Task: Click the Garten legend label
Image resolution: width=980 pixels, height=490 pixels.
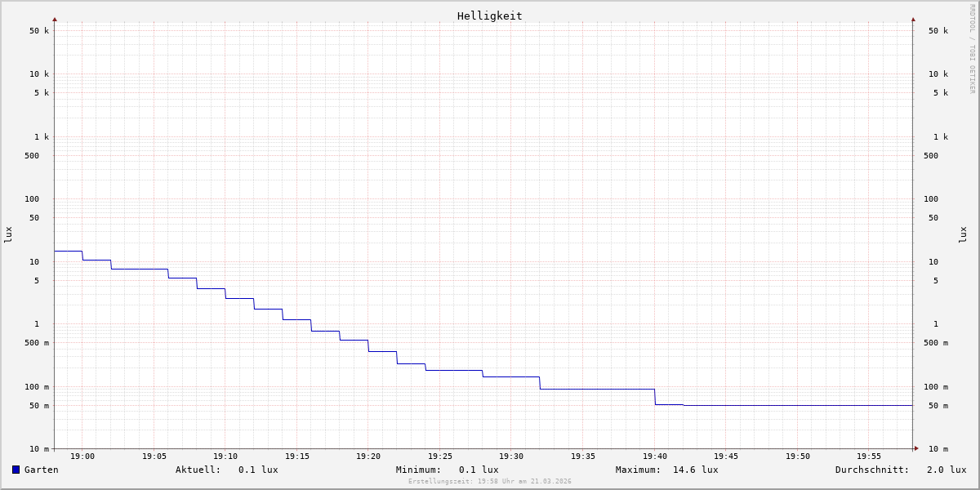Action: (41, 470)
